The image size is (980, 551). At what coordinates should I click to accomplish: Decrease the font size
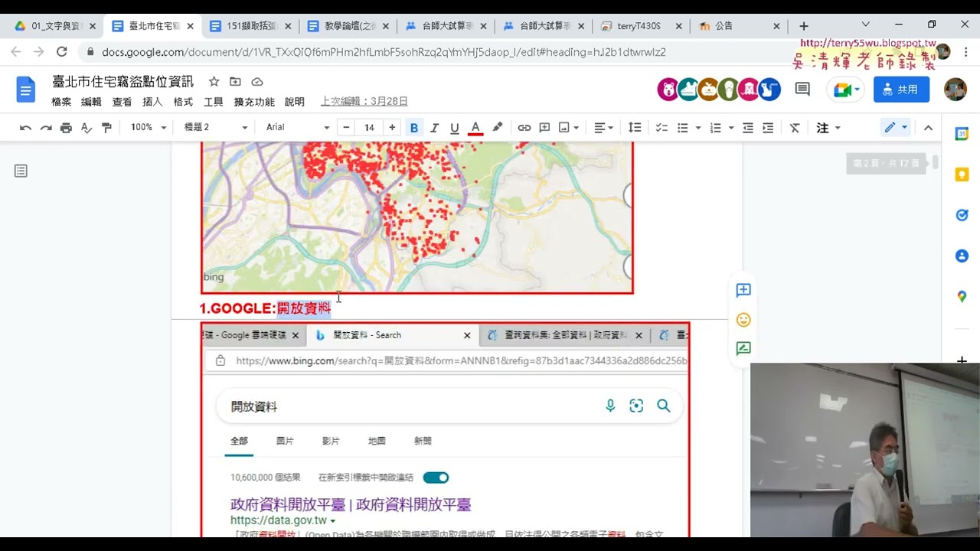pos(347,128)
